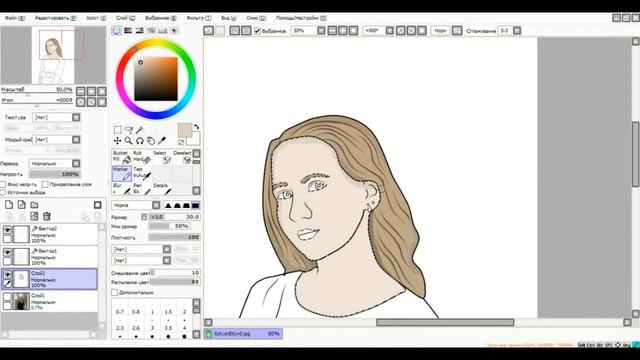Open the Фильтр menu
The height and width of the screenshot is (360, 640).
198,18
